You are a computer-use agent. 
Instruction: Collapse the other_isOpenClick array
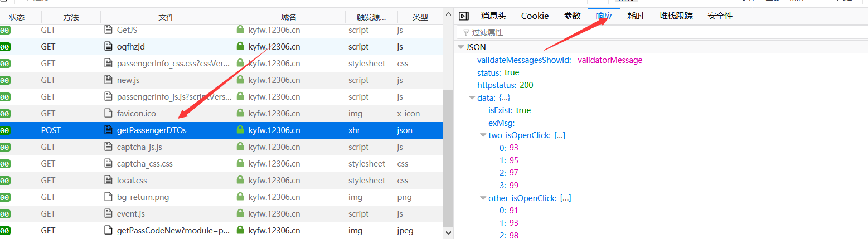[x=483, y=198]
